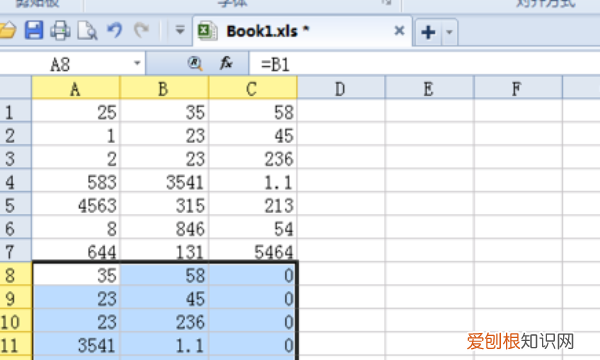Open the quick access toolbar customize dropdown

pos(179,30)
